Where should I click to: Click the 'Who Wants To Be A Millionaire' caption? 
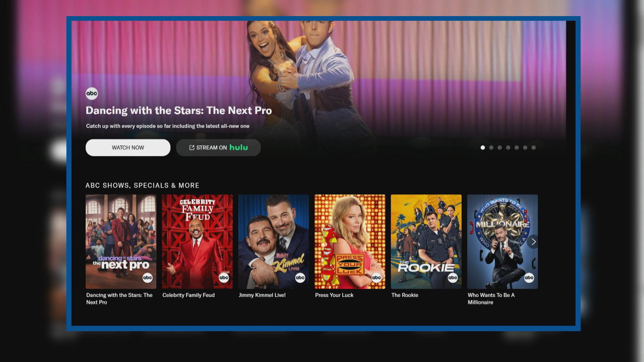coord(491,299)
